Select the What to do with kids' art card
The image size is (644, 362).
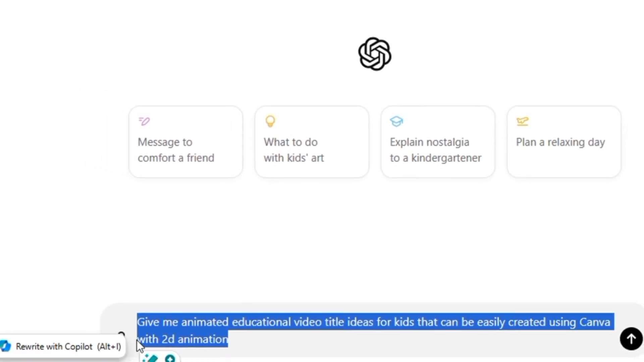coord(312,142)
